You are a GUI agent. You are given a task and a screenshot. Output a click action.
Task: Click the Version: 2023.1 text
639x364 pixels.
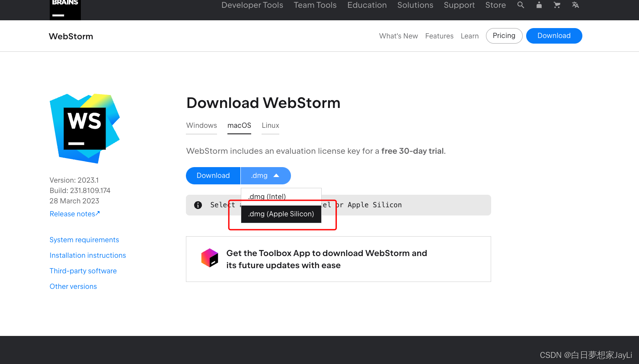74,180
